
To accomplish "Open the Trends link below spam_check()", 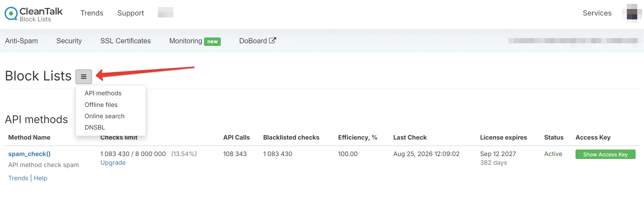I will pyautogui.click(x=18, y=178).
